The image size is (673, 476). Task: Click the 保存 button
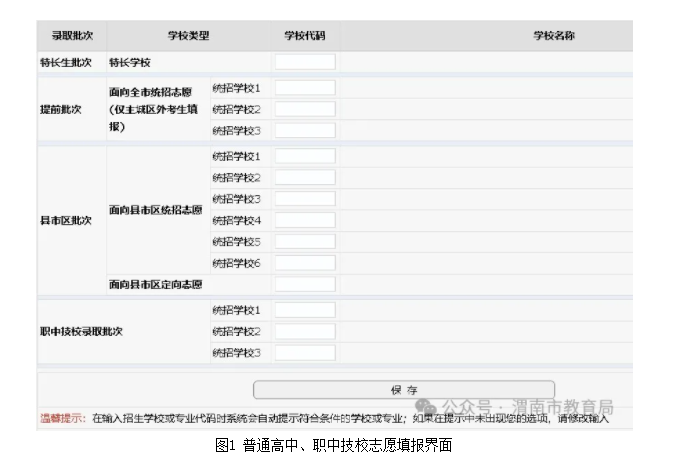pyautogui.click(x=403, y=389)
